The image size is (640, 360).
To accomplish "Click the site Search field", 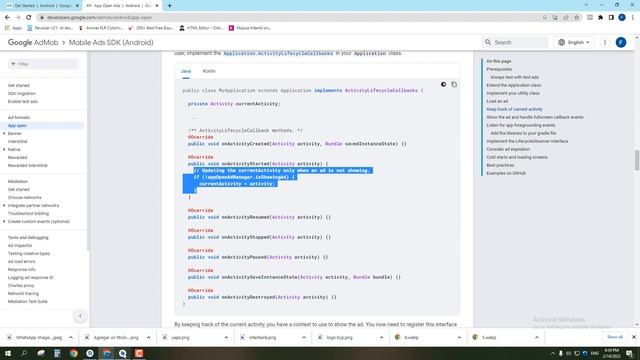I will pos(516,42).
